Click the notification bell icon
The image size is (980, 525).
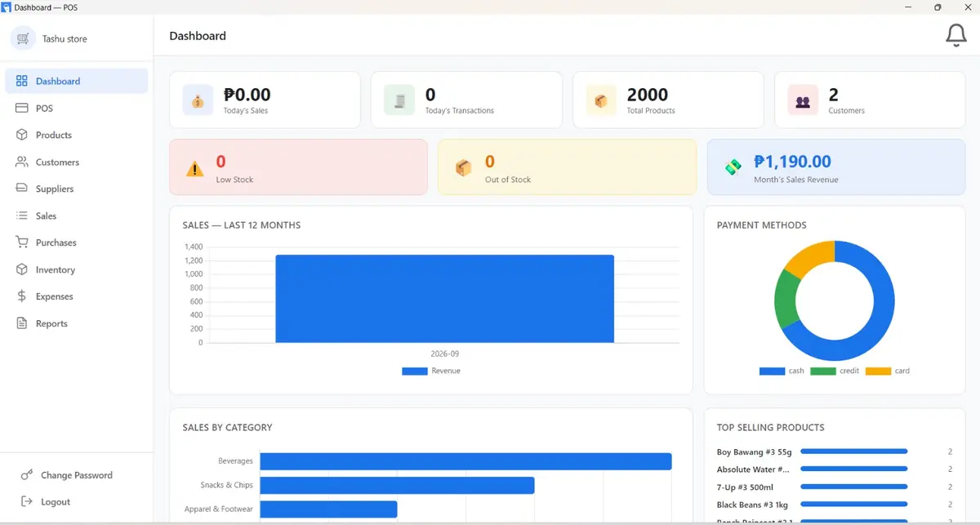point(955,35)
